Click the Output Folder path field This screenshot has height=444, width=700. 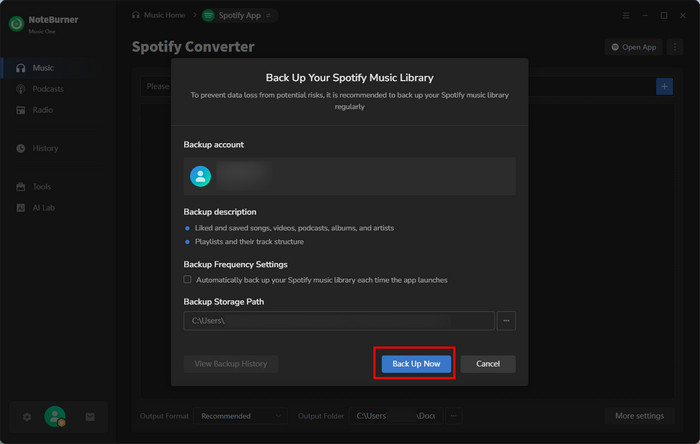(395, 416)
